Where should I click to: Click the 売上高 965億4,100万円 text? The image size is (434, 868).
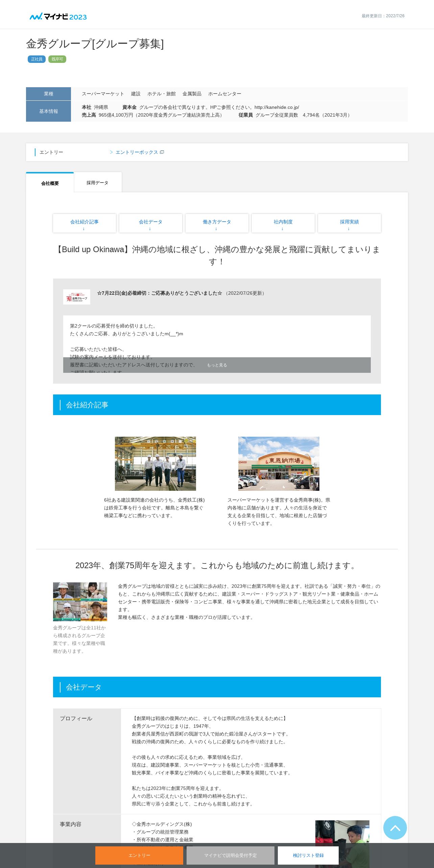point(153,115)
